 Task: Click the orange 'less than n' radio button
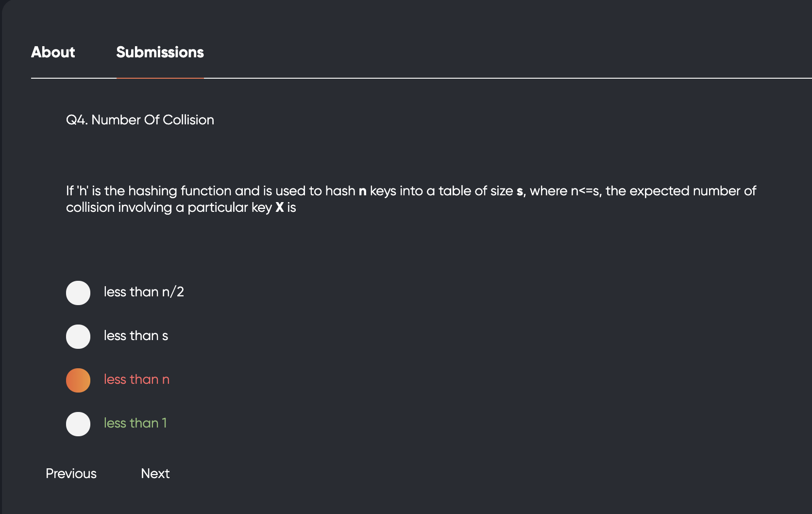click(78, 380)
